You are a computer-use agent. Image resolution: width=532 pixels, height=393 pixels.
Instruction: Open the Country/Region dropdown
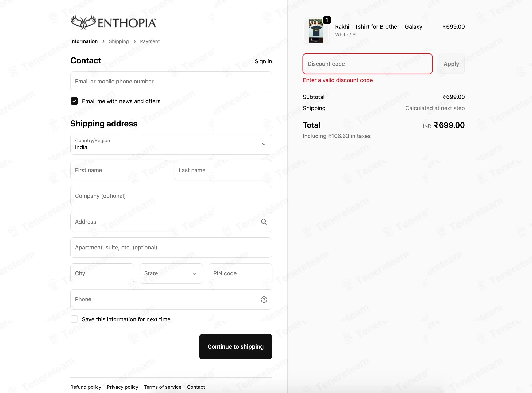(x=171, y=144)
